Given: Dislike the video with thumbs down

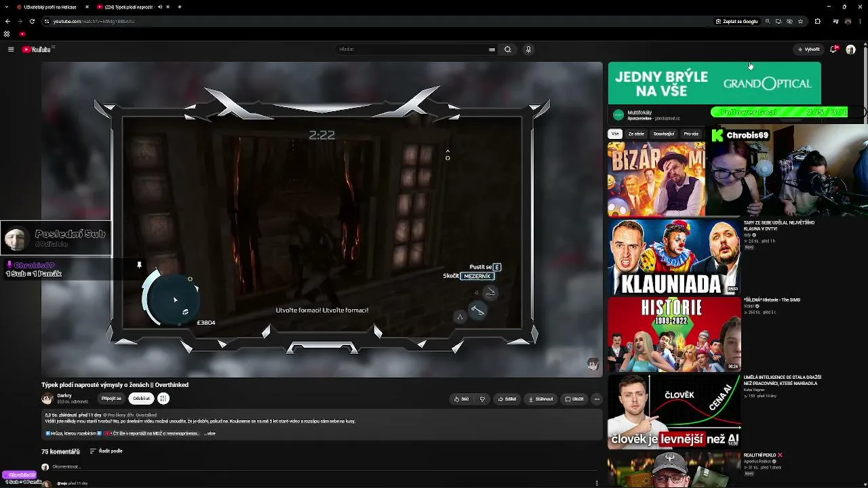Looking at the screenshot, I should point(482,399).
